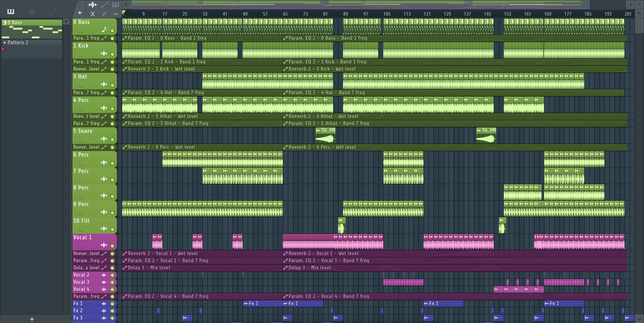Click the waveform icon on the 8 Perc track
The image size is (644, 323).
[x=104, y=196]
